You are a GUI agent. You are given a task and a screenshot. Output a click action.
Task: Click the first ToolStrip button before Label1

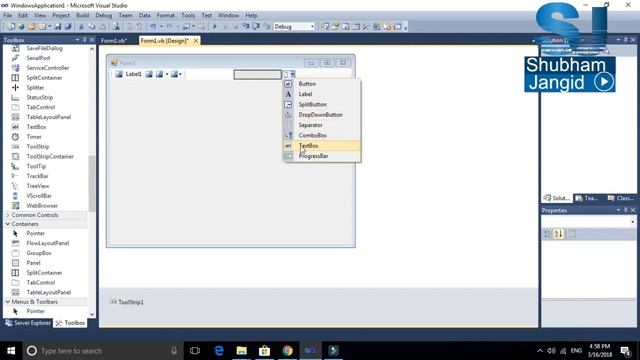pos(119,74)
